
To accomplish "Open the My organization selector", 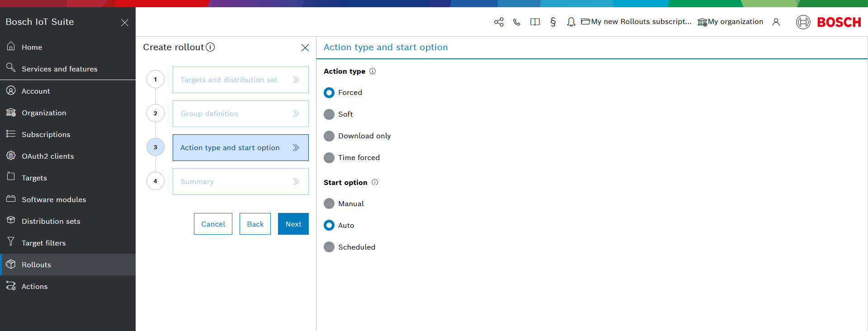I will (x=730, y=22).
